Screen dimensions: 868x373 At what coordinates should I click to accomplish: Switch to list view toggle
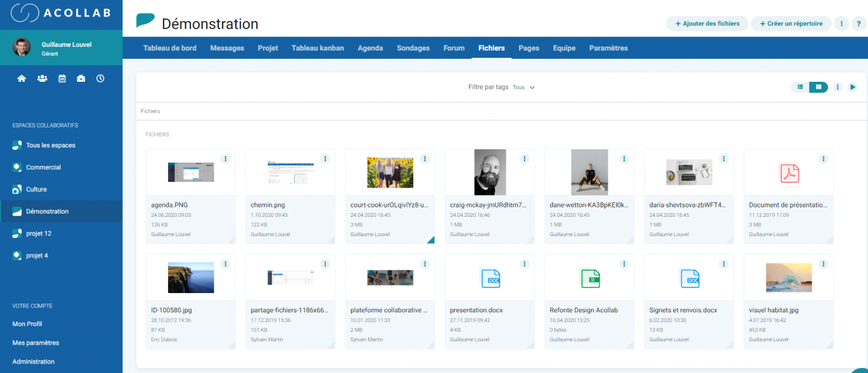coord(800,87)
